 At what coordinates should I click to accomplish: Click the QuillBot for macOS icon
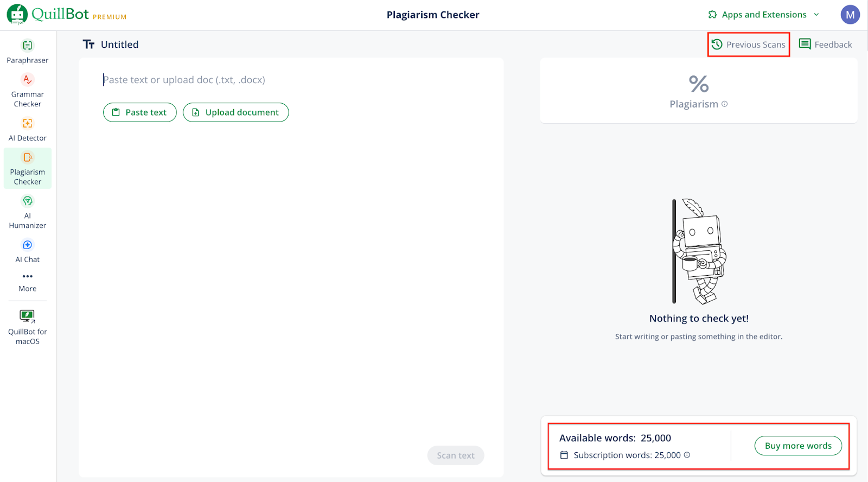(27, 316)
